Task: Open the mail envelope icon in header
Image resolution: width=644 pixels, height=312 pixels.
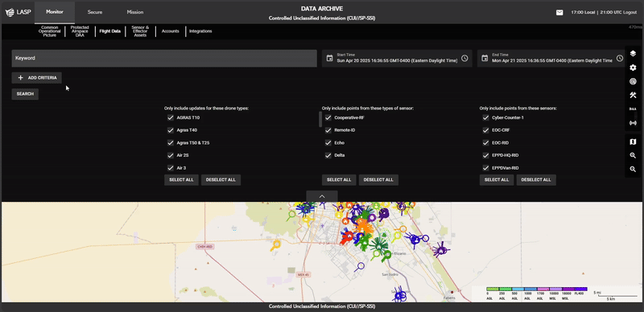Action: pos(559,12)
